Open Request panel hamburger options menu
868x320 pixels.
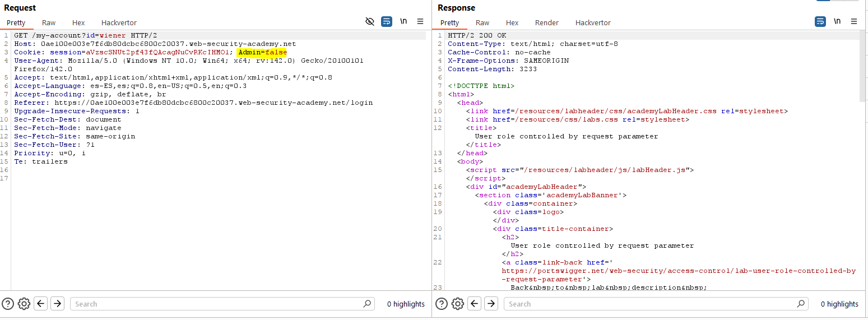click(420, 22)
